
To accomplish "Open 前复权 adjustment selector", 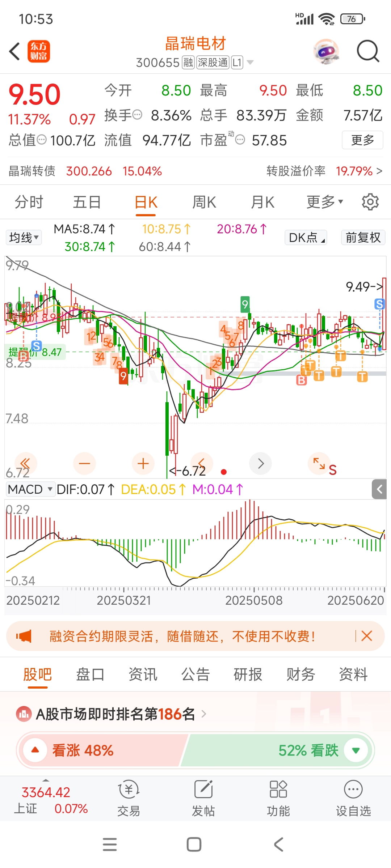I will click(363, 238).
